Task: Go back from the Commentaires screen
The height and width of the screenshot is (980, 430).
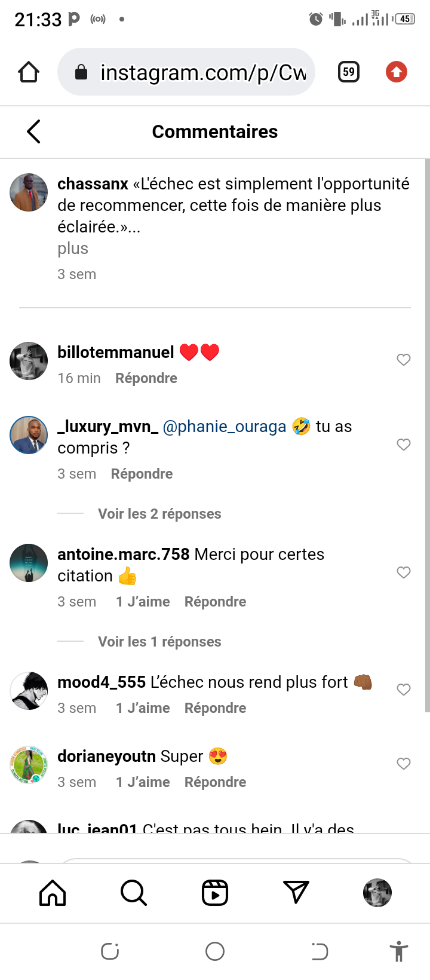Action: (x=33, y=131)
